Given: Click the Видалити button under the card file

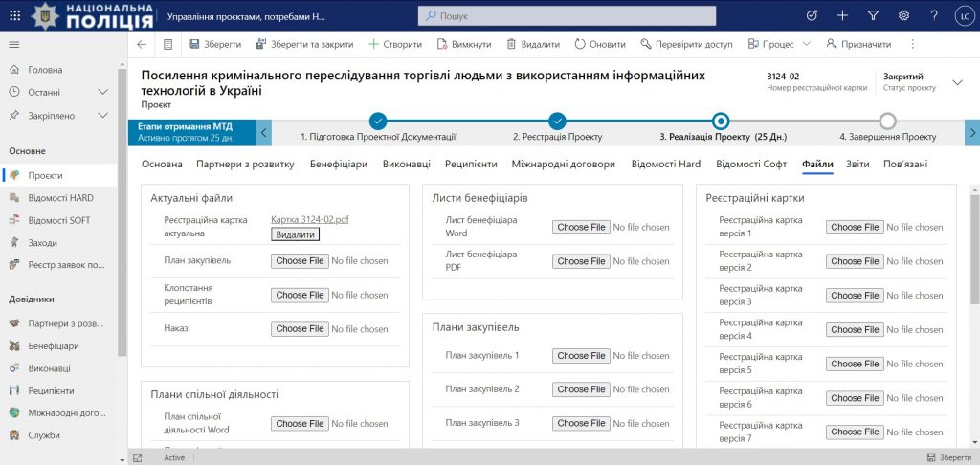Looking at the screenshot, I should pos(295,234).
